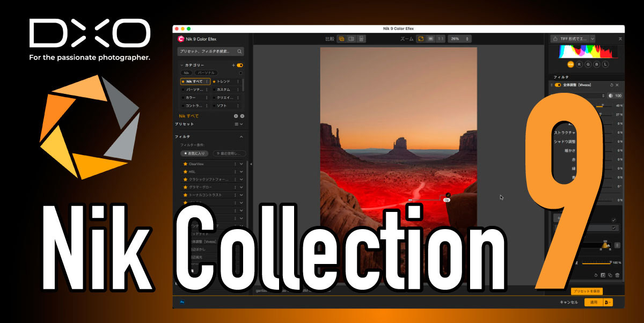The height and width of the screenshot is (323, 644).
Task: Open options menu for トーナルコントラスト filter
Action: coord(235,195)
